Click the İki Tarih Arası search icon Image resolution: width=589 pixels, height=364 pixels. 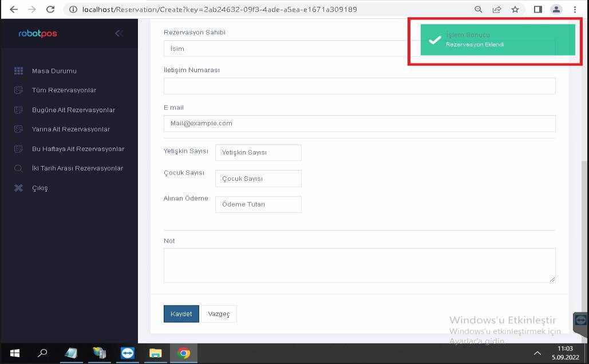click(18, 168)
